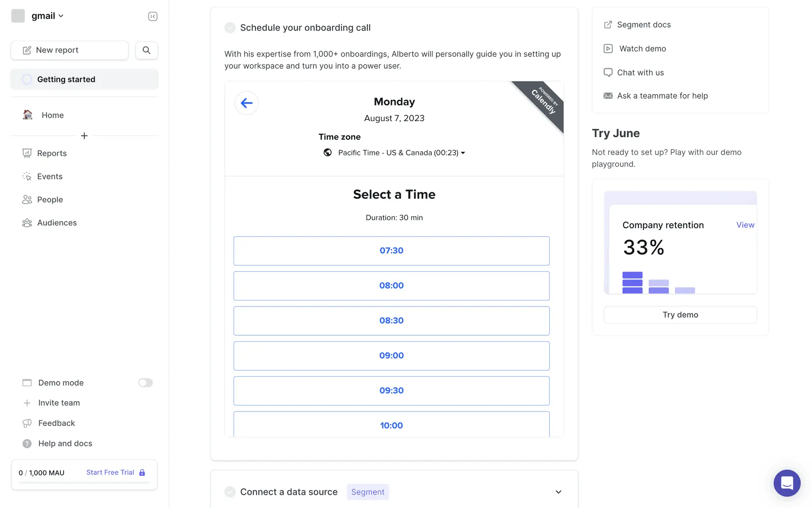Click the plus icon below Home

pos(84,136)
